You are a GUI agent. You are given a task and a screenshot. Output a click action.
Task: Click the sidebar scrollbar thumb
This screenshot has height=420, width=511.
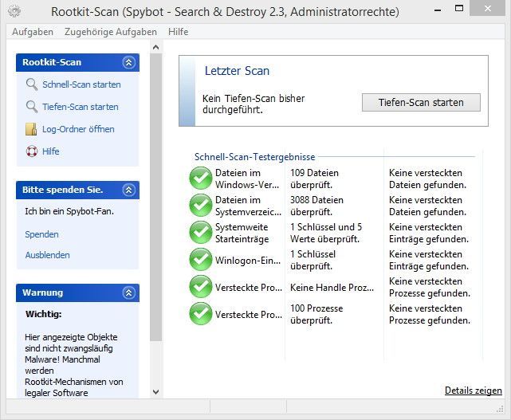pos(155,197)
